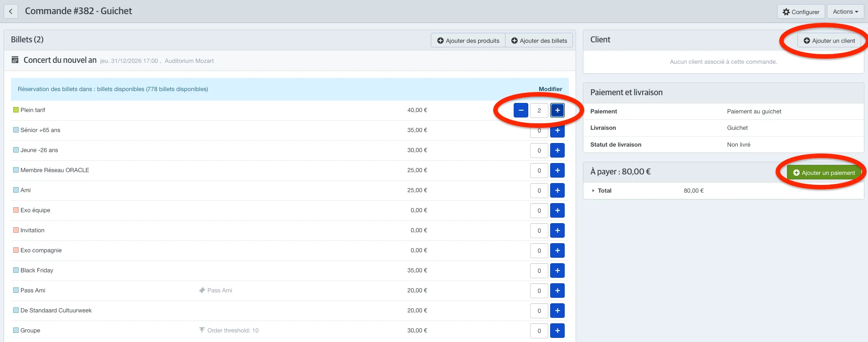Click the 40,00 € Plein tarif price

tap(417, 110)
